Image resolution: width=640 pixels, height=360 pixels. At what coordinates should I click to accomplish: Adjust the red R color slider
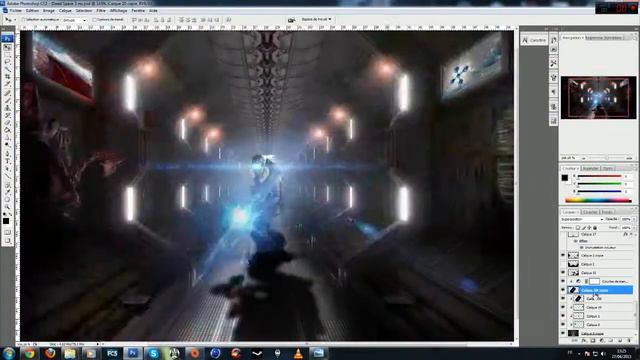point(600,176)
